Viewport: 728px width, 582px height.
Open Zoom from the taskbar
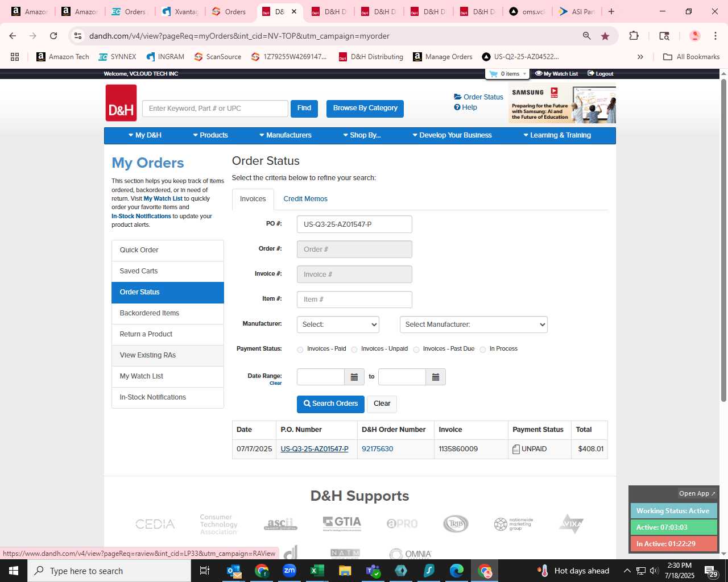(289, 571)
